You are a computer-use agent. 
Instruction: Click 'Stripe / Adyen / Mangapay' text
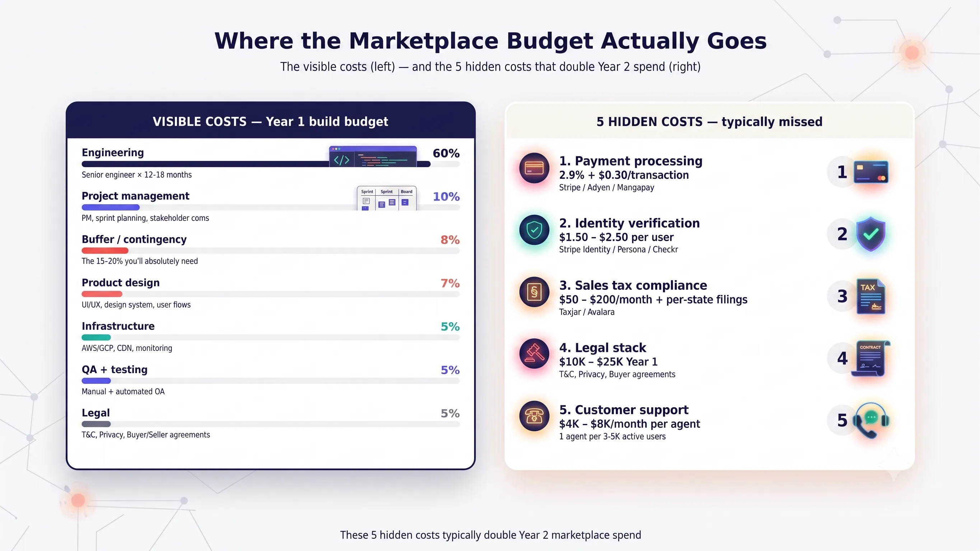pos(606,188)
